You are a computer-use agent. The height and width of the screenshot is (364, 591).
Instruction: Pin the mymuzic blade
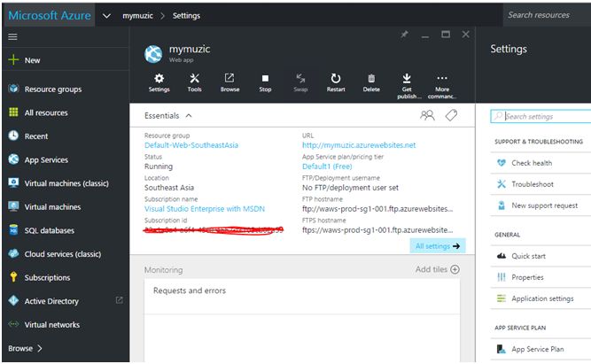[x=404, y=35]
